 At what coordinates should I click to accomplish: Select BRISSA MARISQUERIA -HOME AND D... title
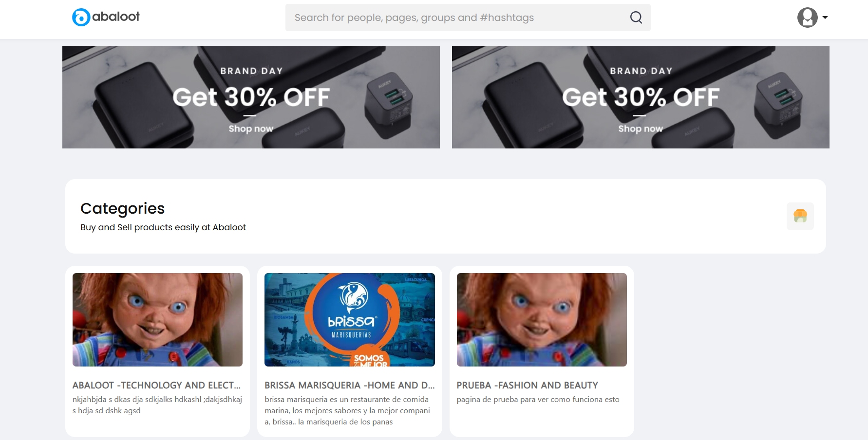pyautogui.click(x=350, y=385)
